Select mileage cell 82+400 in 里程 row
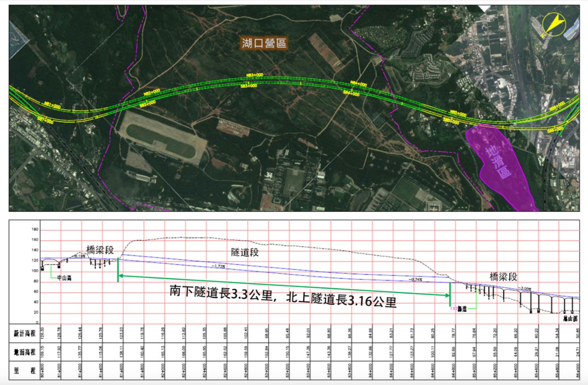Viewport: 588px width, 385px height. tap(204, 370)
